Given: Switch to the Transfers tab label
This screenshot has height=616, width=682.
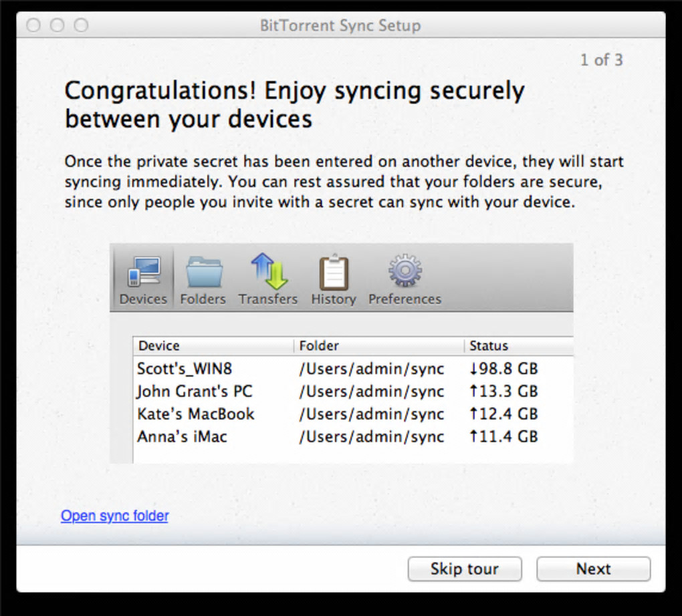Looking at the screenshot, I should pyautogui.click(x=268, y=299).
